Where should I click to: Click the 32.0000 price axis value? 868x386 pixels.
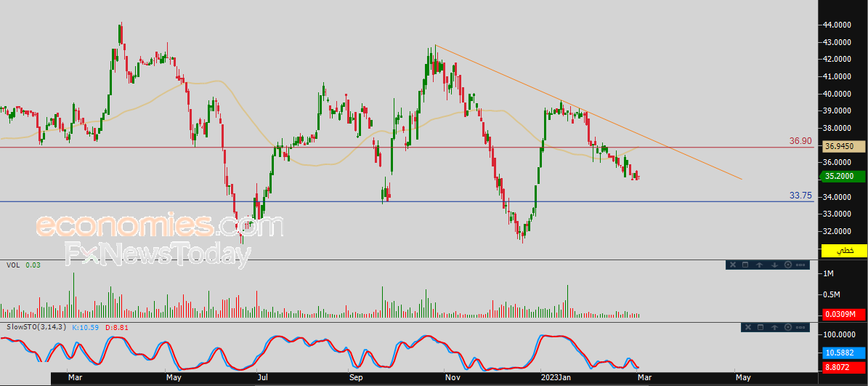[838, 231]
